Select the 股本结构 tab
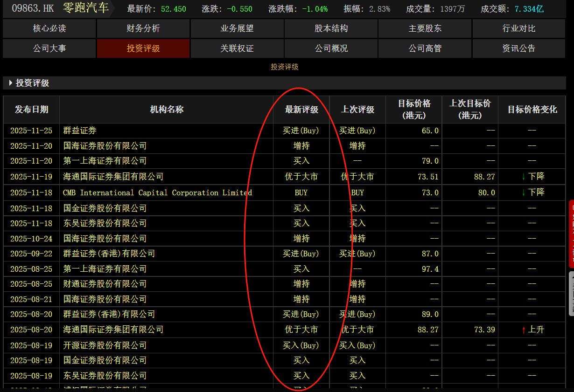 pos(331,28)
